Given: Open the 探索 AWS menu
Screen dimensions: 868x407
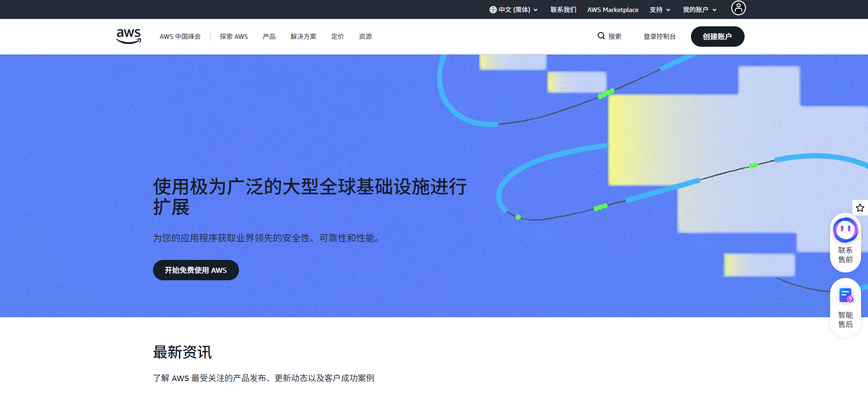Looking at the screenshot, I should (234, 37).
